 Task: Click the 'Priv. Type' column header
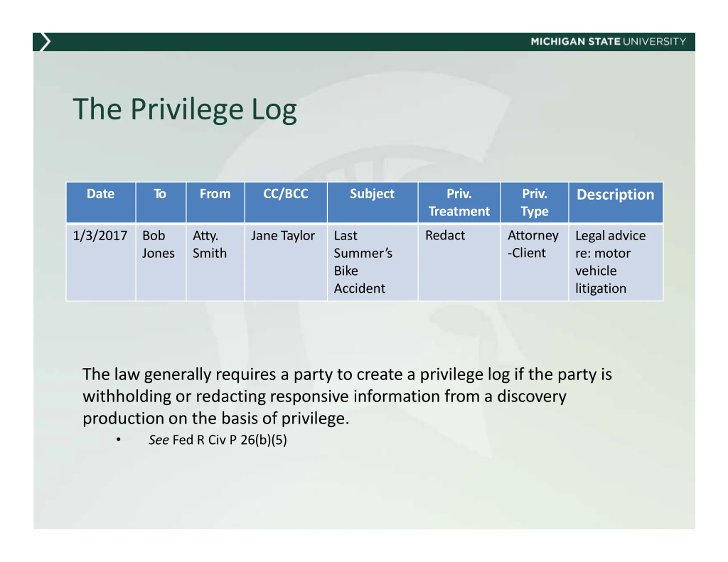point(535,202)
